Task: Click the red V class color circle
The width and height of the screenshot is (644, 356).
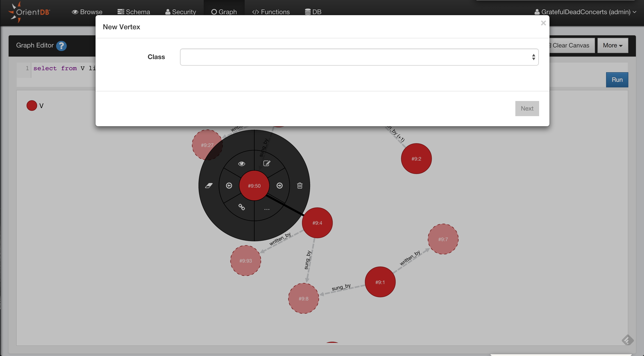Action: pyautogui.click(x=32, y=105)
